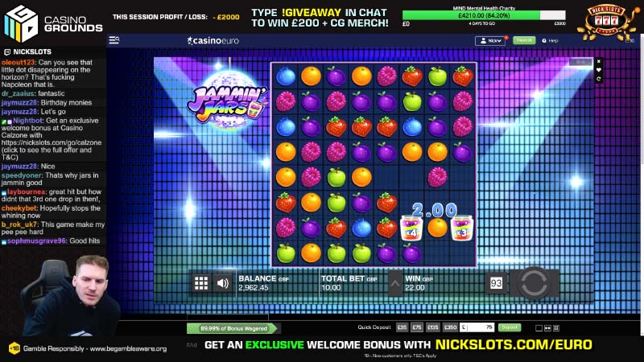Viewport: 644px width, 362px height.
Task: Click the casinoeuro logo
Action: 213,41
